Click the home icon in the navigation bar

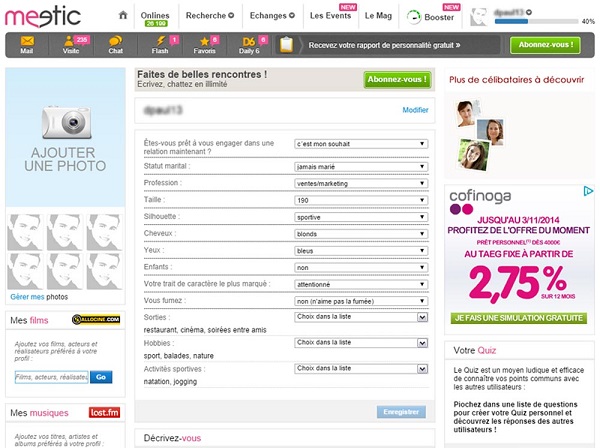(x=123, y=15)
